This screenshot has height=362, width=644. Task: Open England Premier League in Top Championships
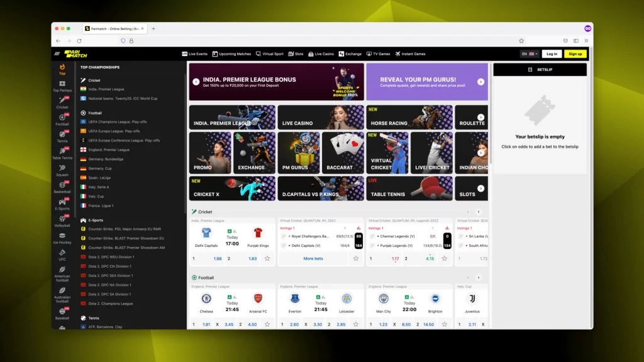point(109,150)
